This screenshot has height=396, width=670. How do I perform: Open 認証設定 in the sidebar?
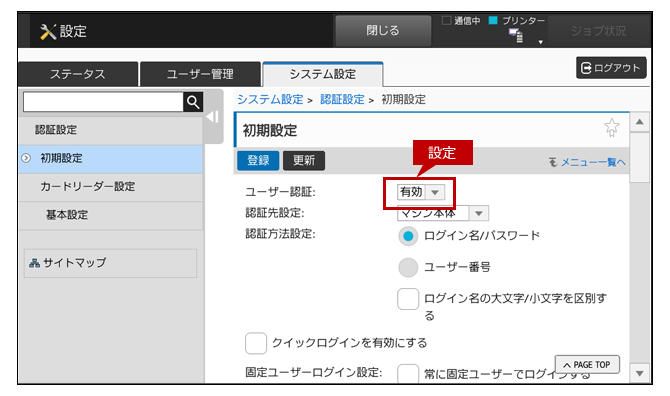111,130
